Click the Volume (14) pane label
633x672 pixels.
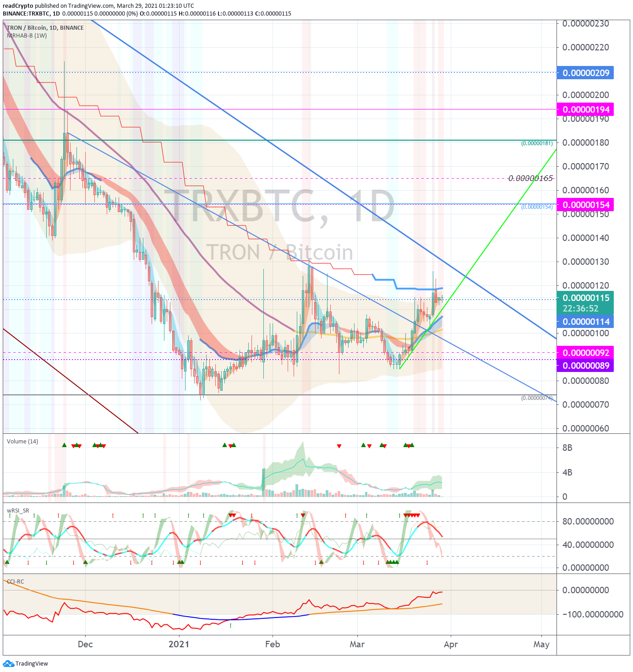point(22,441)
